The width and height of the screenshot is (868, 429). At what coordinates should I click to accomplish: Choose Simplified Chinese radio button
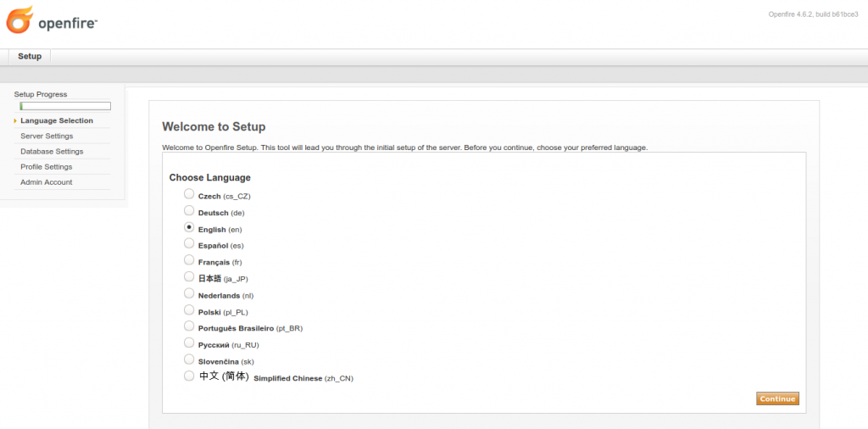[189, 376]
